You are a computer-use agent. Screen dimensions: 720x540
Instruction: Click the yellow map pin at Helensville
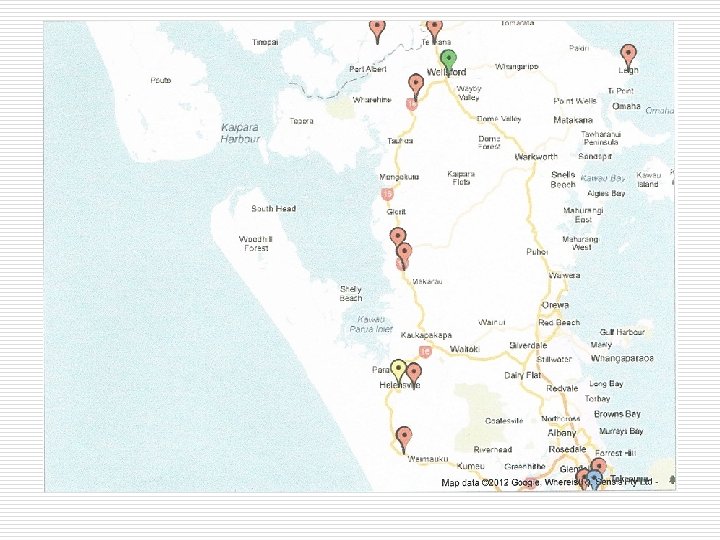pos(398,372)
